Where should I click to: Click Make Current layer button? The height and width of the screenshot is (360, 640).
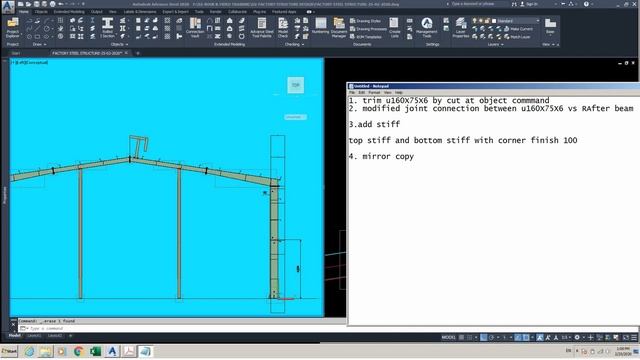click(x=518, y=29)
